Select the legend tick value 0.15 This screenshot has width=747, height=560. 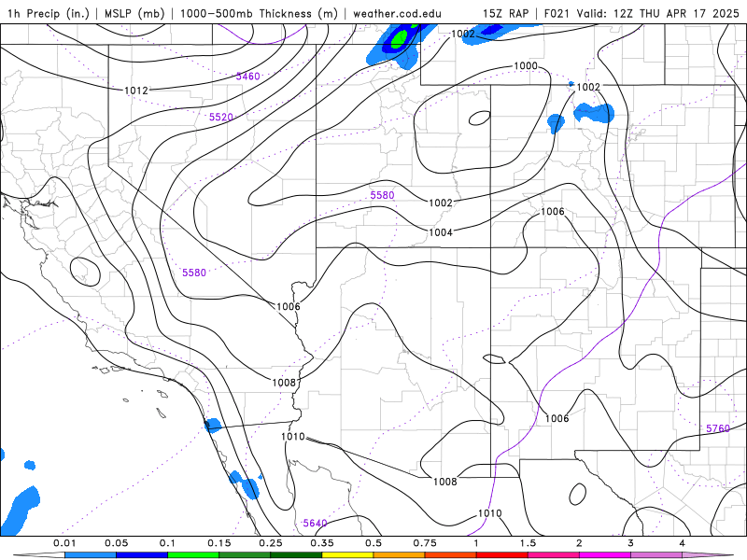(219, 543)
